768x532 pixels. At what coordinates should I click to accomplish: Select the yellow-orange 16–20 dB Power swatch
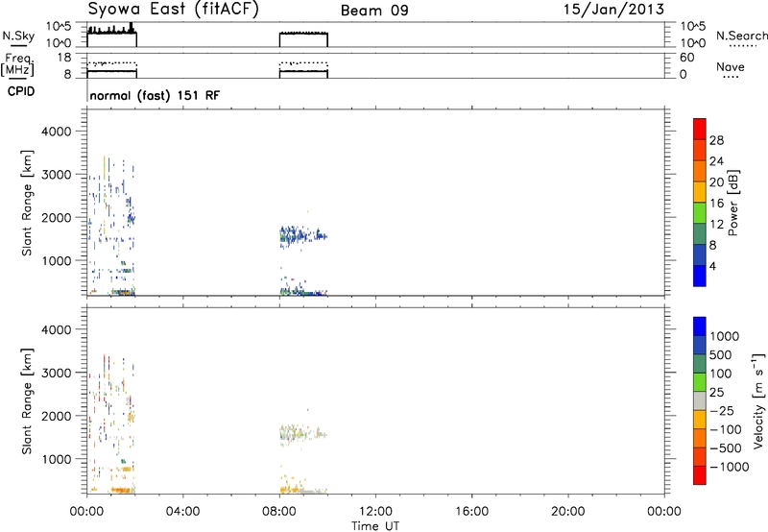tap(700, 191)
